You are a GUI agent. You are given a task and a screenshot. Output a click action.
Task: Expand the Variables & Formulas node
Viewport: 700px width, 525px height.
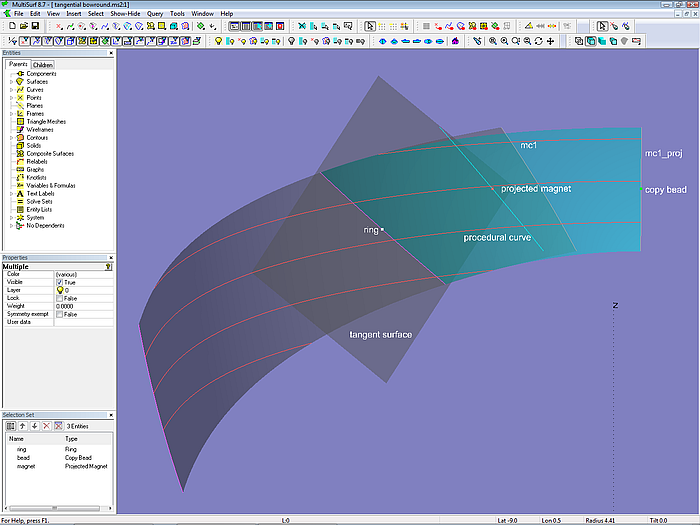[x=11, y=185]
